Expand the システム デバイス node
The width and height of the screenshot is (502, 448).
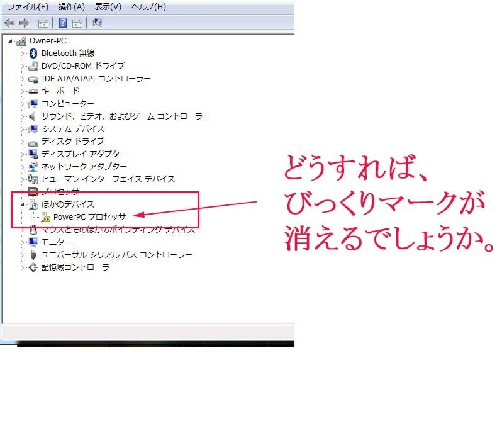tap(22, 130)
